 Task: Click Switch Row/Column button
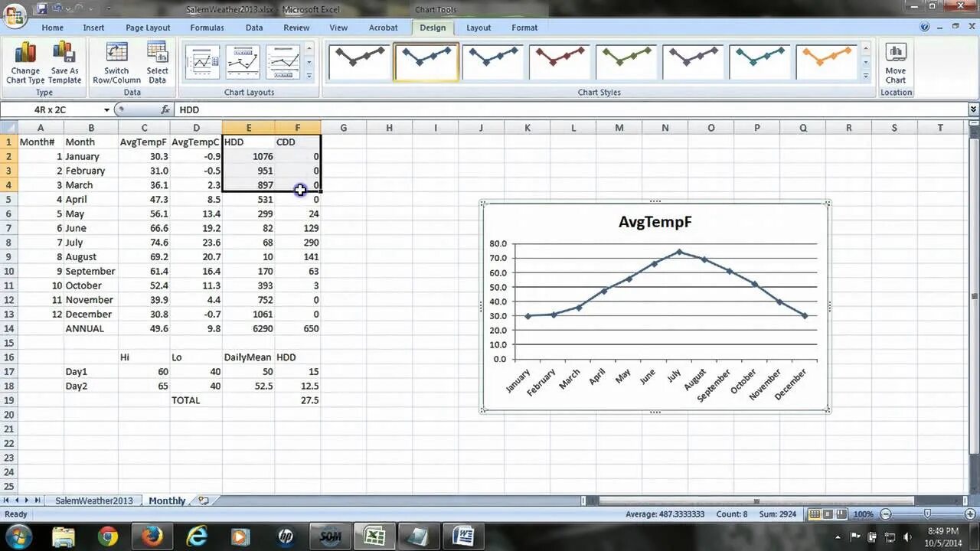coord(116,64)
